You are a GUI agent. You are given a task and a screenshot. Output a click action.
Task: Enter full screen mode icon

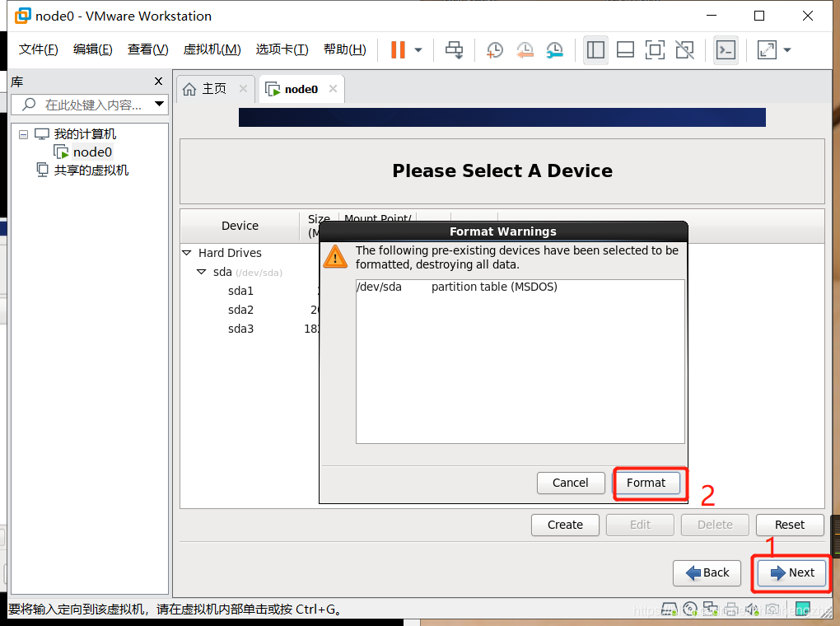(x=656, y=50)
